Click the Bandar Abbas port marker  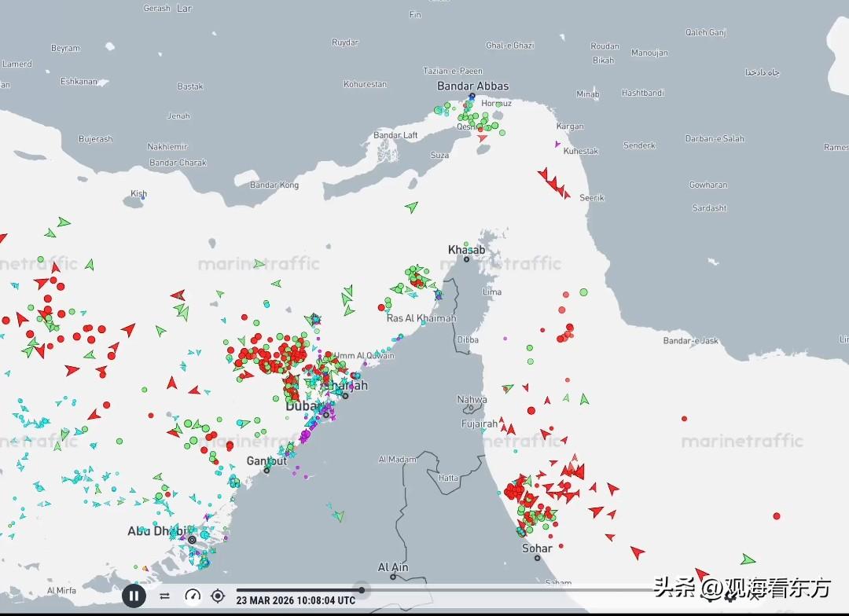tap(472, 97)
